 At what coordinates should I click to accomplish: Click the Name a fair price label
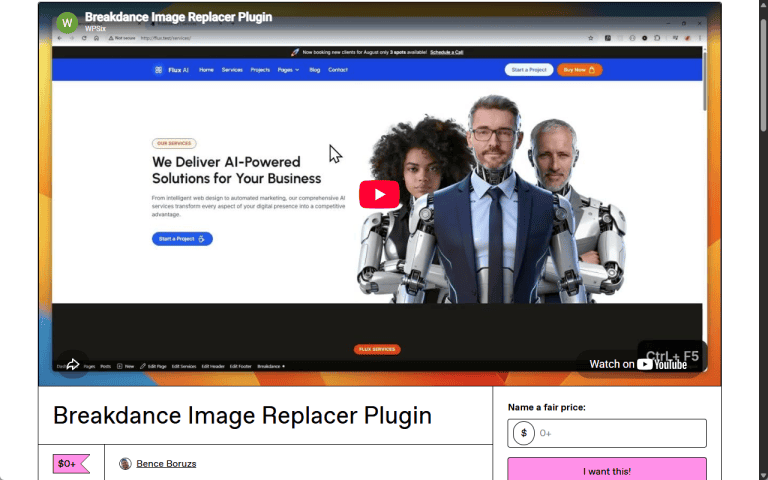click(x=547, y=407)
